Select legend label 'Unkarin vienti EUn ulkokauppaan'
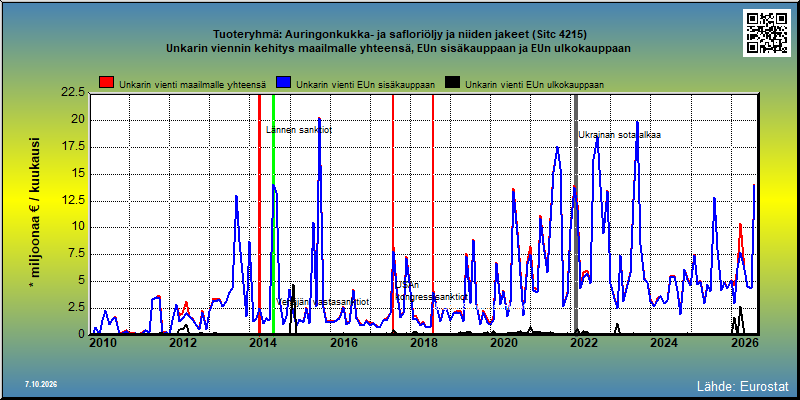 point(534,85)
